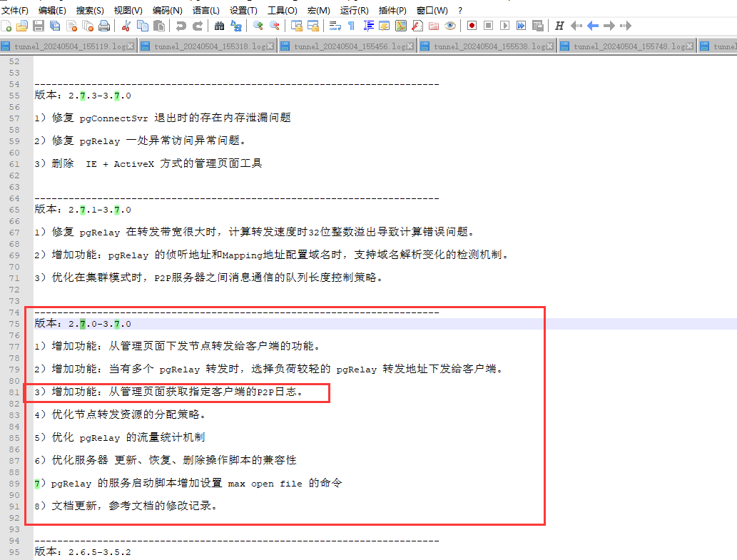The height and width of the screenshot is (560, 737).
Task: Click the Save all files icon
Action: [x=55, y=26]
